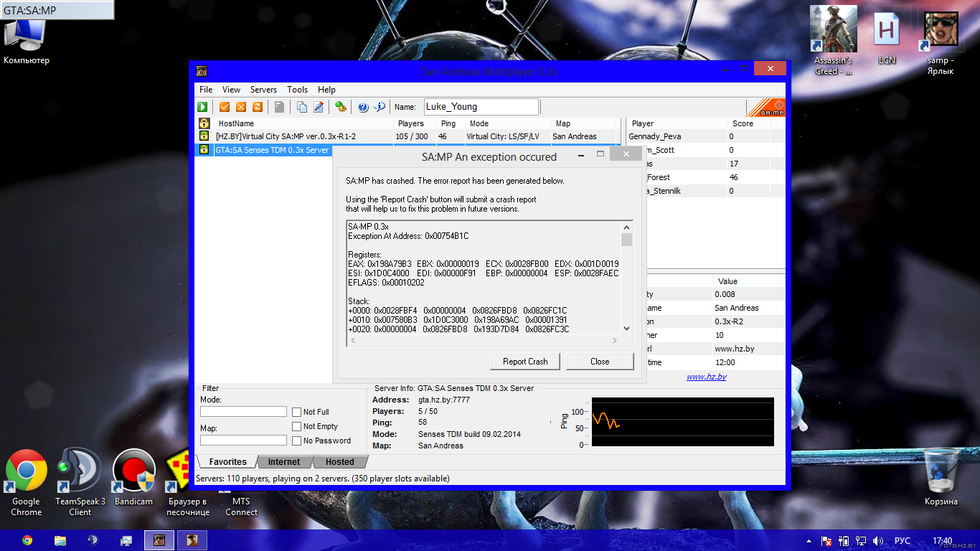Click Chrome icon in the taskbar

[27, 540]
